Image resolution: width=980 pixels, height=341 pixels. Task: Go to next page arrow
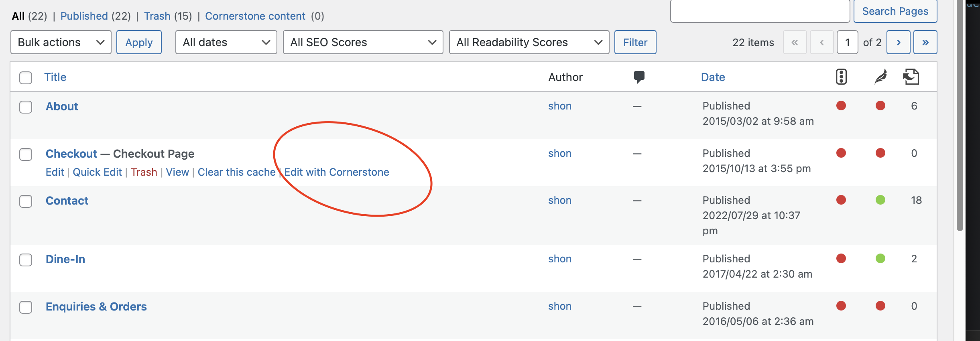899,42
